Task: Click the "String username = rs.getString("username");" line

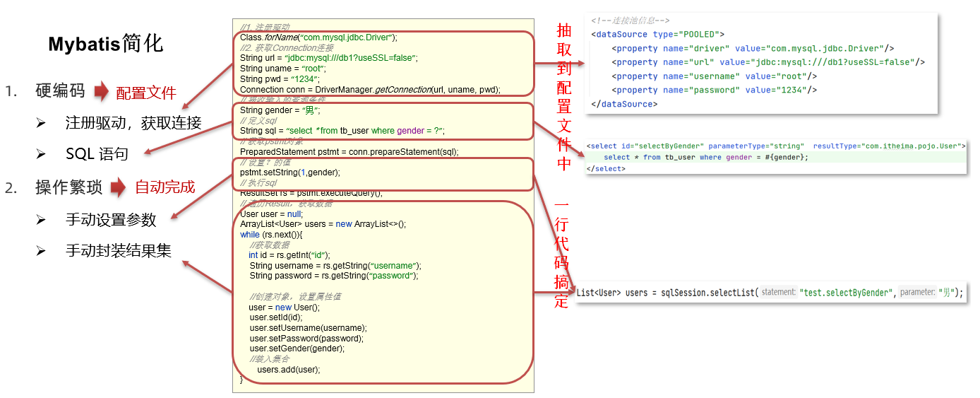Action: pos(335,266)
